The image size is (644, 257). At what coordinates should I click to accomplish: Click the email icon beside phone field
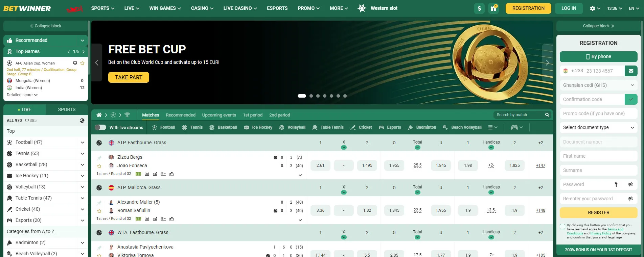(631, 71)
